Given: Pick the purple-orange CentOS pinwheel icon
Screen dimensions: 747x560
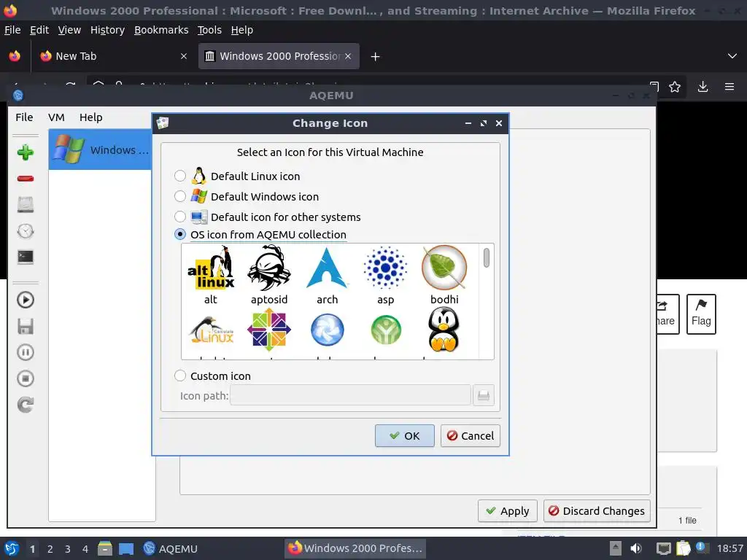Looking at the screenshot, I should click(x=269, y=330).
